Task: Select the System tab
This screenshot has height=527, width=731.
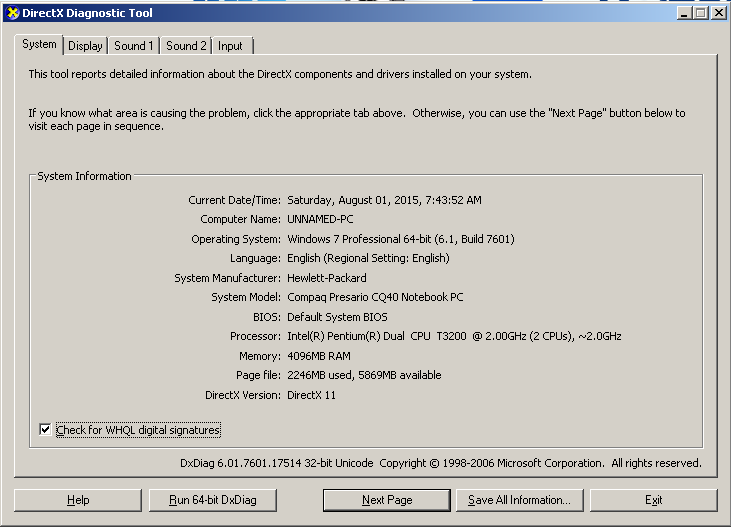Action: click(x=39, y=44)
